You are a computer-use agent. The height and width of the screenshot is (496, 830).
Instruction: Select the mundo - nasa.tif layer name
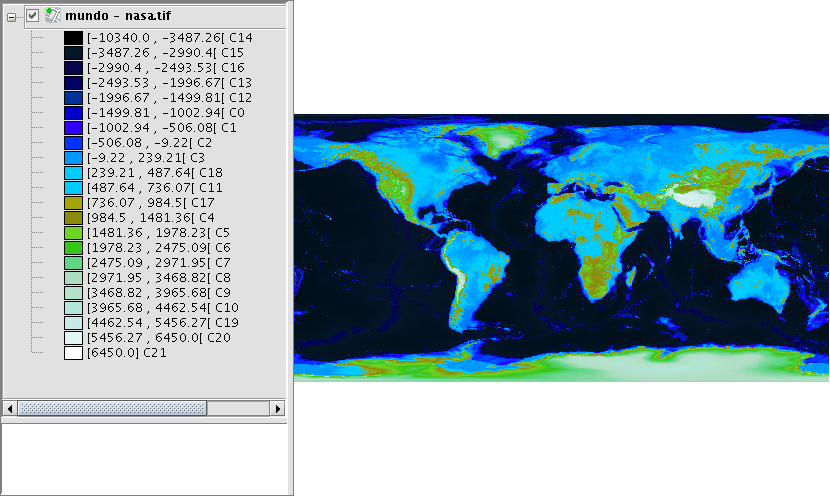(x=118, y=16)
